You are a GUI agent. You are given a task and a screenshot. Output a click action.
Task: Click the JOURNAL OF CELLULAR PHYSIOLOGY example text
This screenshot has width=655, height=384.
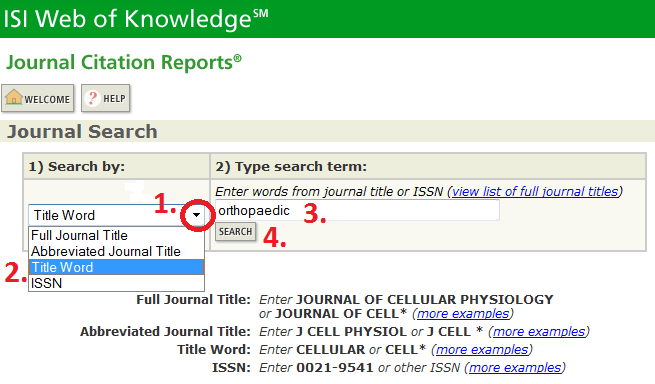pos(425,300)
